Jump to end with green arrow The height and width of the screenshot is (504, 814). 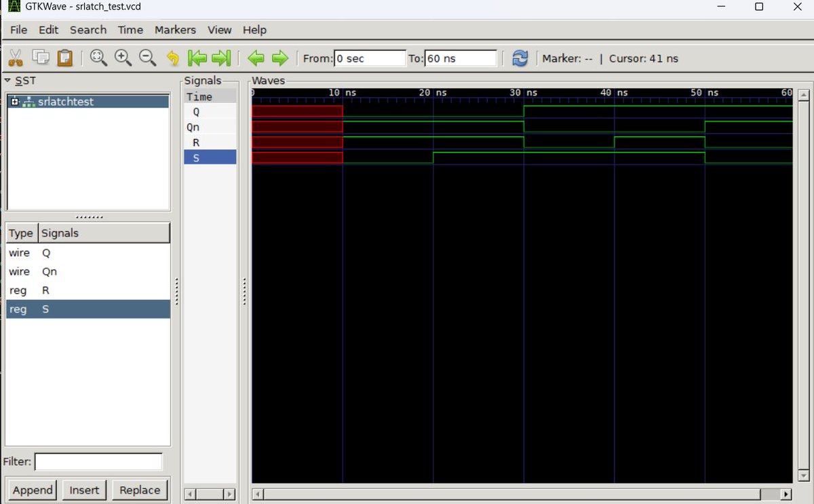tap(221, 58)
